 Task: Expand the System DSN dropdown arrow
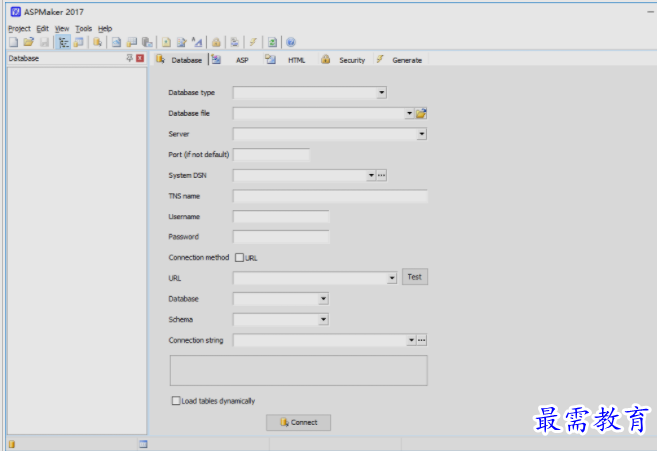371,175
